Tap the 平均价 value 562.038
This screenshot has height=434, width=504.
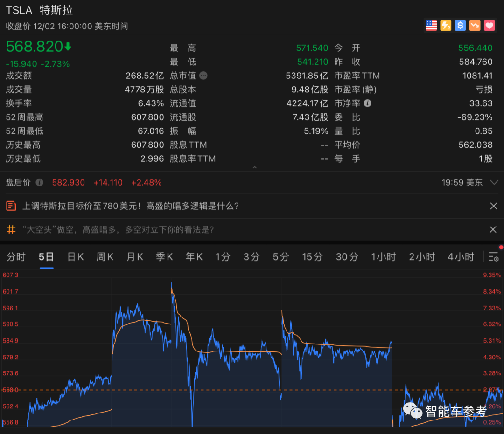click(476, 145)
